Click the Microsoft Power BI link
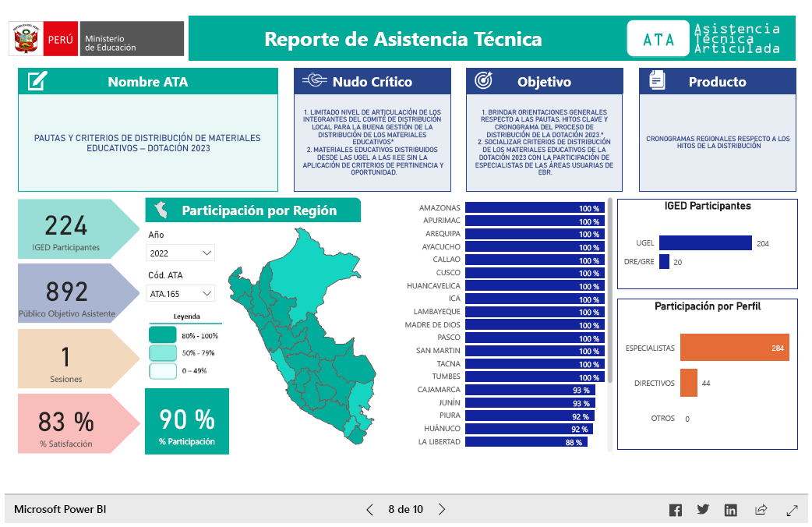The width and height of the screenshot is (812, 527). point(60,509)
